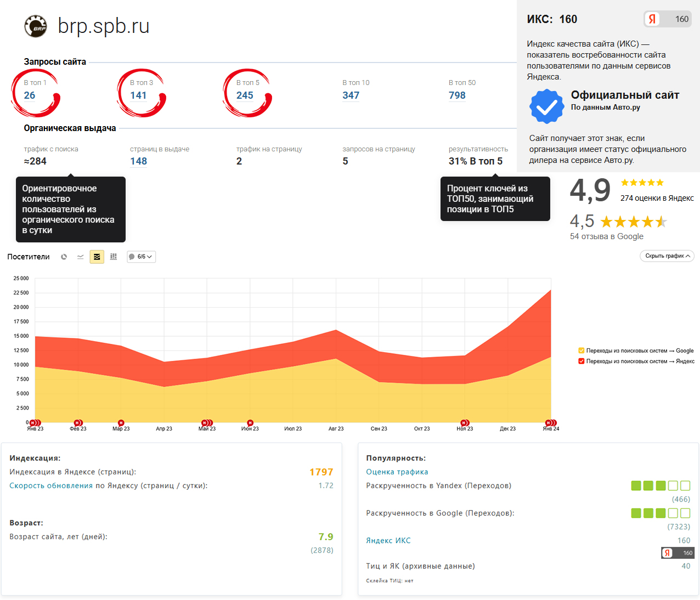Click the Yandex marker at Июн 23
Viewport: 700px width, 600px height.
[250, 423]
